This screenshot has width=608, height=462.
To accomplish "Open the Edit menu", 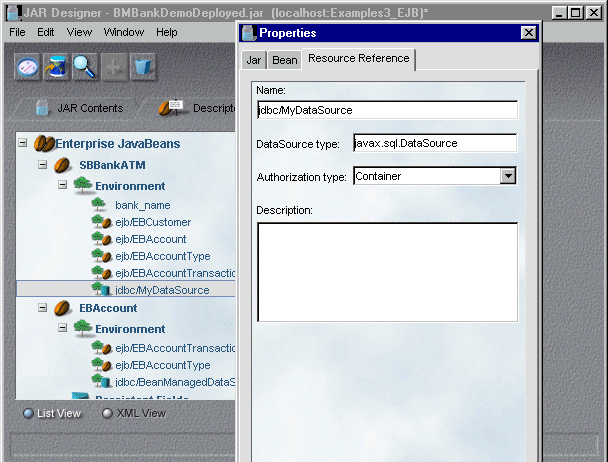I will click(x=45, y=32).
